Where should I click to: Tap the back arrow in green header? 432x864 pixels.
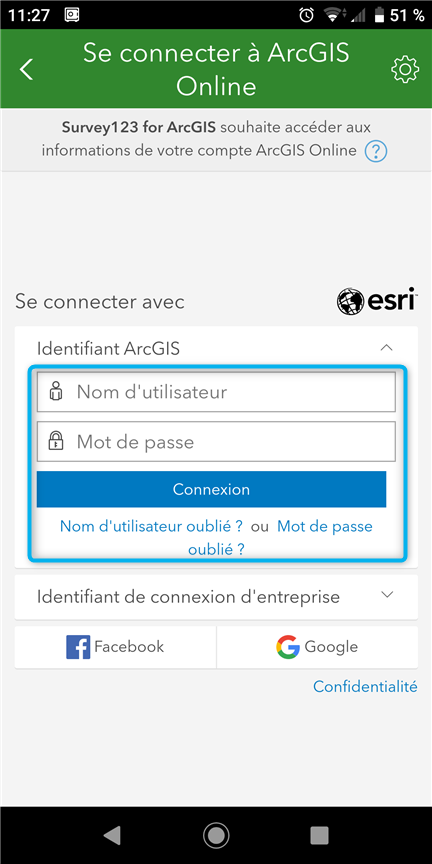(x=26, y=69)
